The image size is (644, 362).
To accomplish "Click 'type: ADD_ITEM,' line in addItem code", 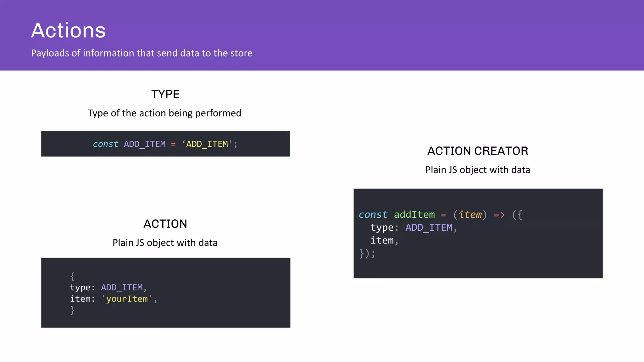I will point(414,228).
